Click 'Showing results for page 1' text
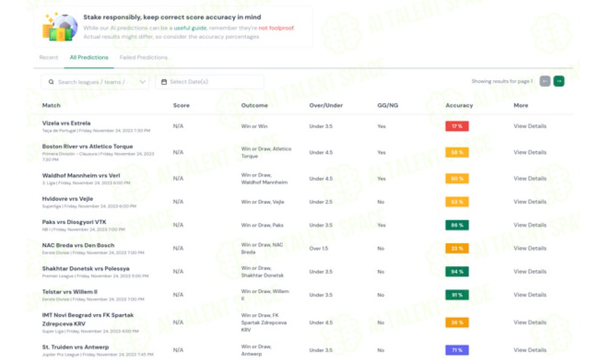607x364 pixels. pyautogui.click(x=502, y=81)
